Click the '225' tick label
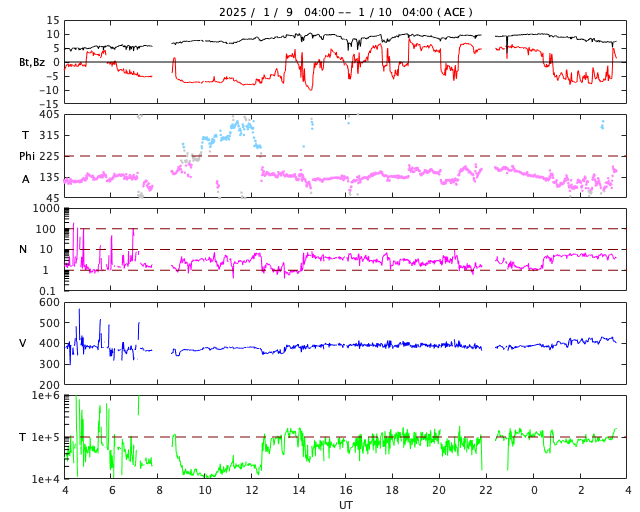640x512 pixels. [49, 156]
